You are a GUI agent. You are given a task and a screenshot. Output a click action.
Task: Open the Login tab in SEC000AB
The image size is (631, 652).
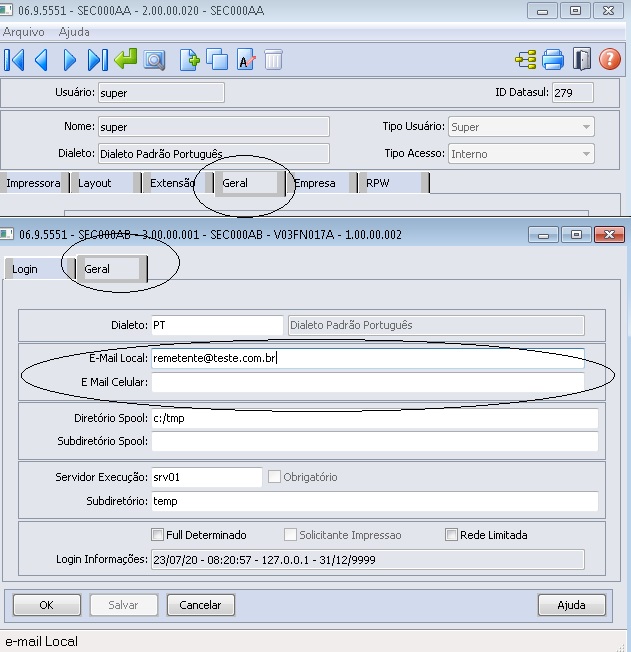[x=40, y=269]
